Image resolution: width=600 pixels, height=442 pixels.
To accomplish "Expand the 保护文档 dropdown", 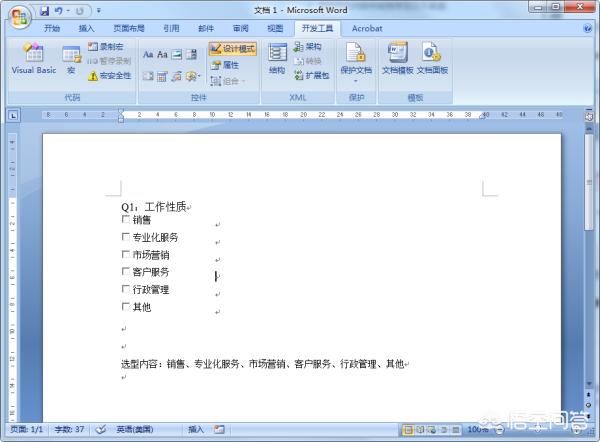I will pyautogui.click(x=355, y=80).
